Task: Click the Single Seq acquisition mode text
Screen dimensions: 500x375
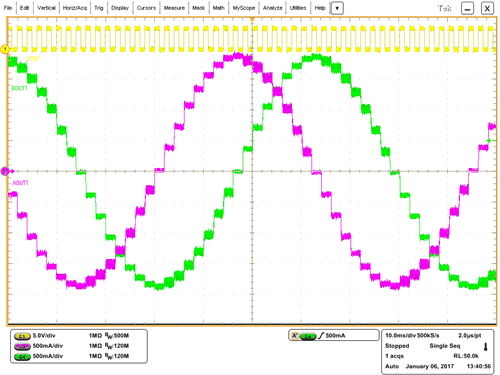Action: coord(445,346)
